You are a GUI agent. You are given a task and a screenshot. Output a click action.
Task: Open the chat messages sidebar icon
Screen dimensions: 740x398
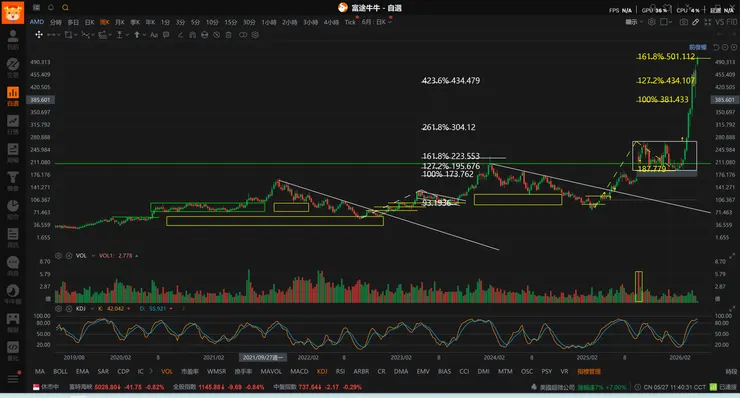pos(13,263)
